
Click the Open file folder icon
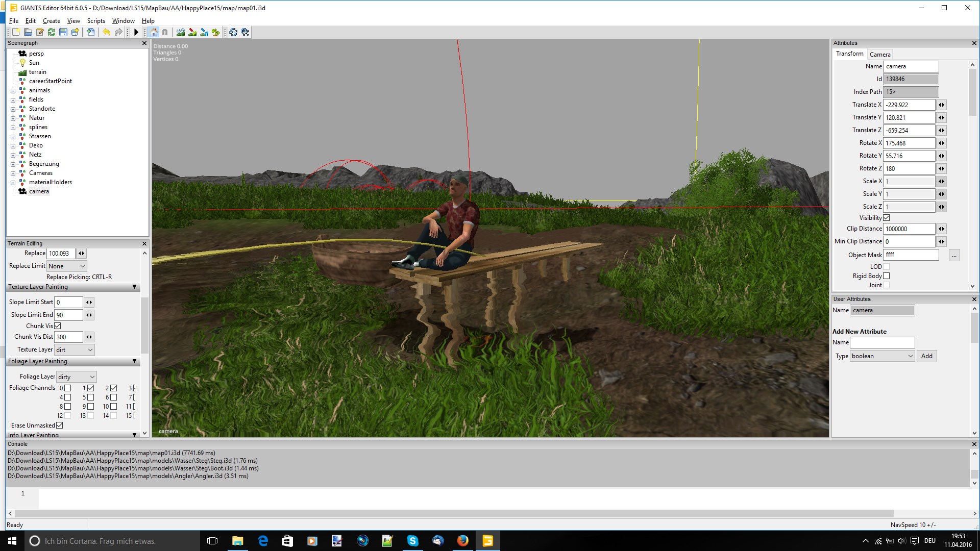point(28,32)
